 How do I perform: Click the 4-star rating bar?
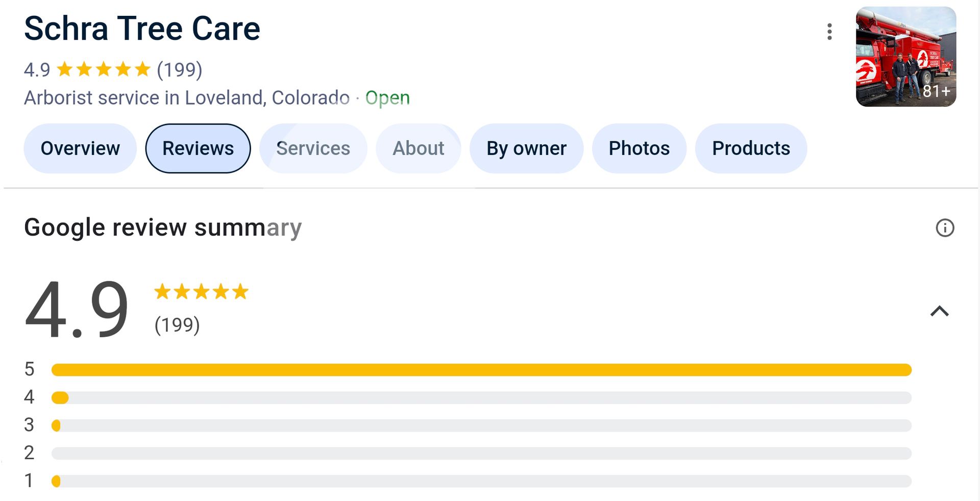481,398
